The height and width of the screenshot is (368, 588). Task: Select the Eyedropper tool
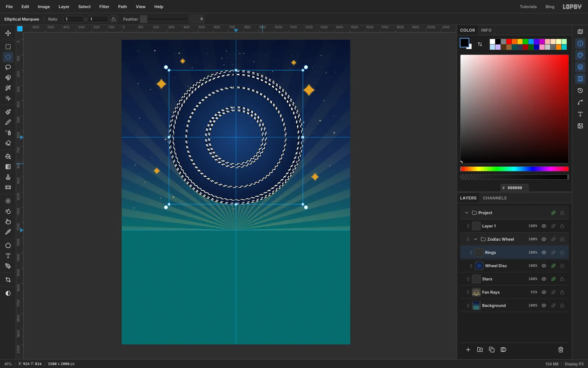pyautogui.click(x=8, y=232)
